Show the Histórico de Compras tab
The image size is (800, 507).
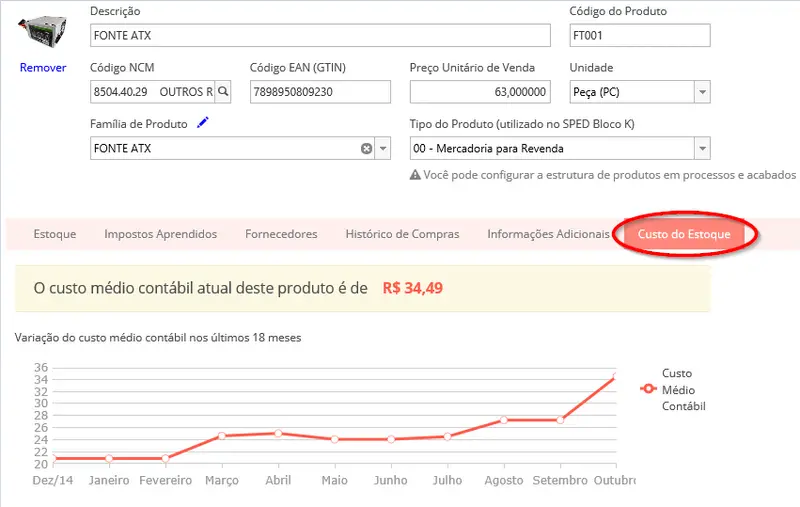(x=402, y=234)
